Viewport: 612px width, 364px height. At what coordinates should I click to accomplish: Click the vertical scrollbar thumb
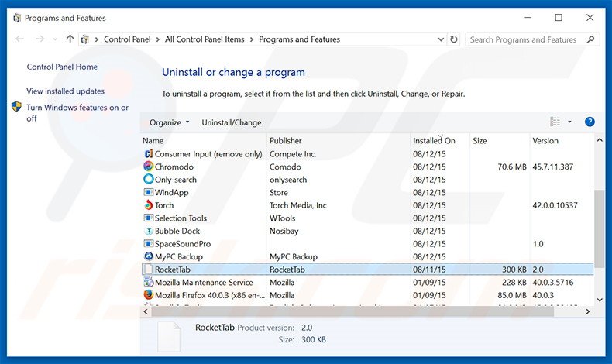(x=600, y=228)
